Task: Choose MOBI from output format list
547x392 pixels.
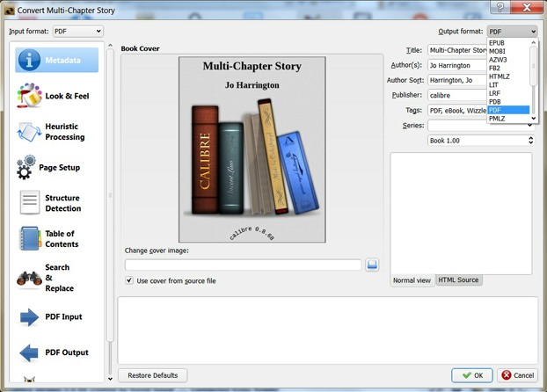Action: point(508,51)
